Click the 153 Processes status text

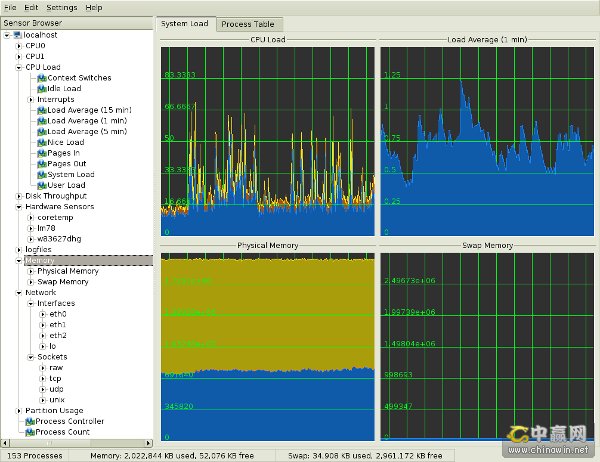pyautogui.click(x=35, y=456)
